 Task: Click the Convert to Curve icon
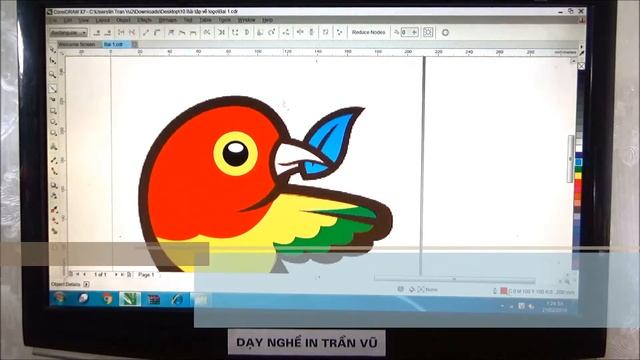pos(157,32)
